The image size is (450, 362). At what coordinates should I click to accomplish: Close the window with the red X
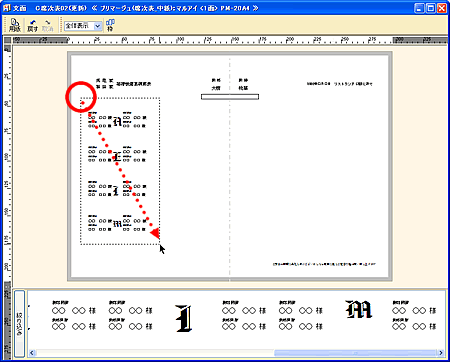click(442, 8)
